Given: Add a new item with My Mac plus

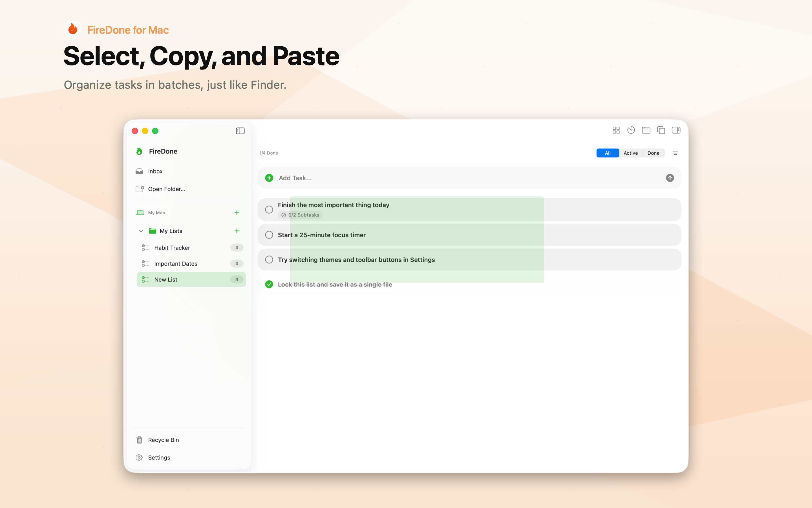Looking at the screenshot, I should 237,213.
